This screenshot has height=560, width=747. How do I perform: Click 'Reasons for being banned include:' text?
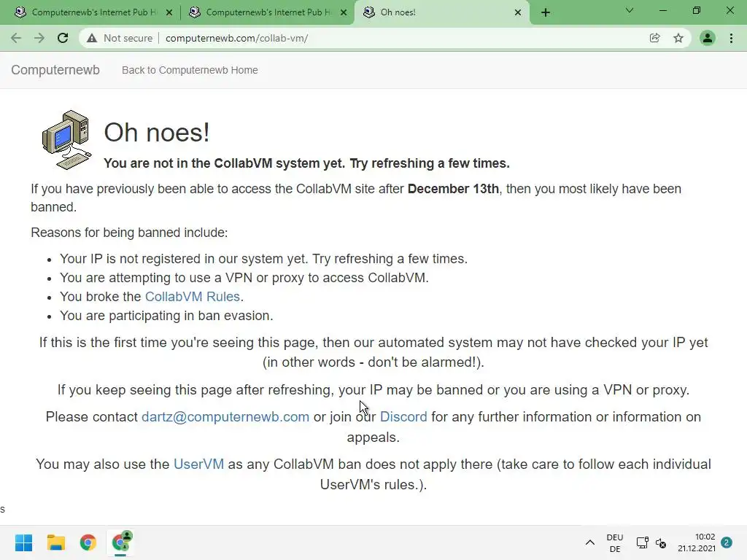(x=129, y=233)
